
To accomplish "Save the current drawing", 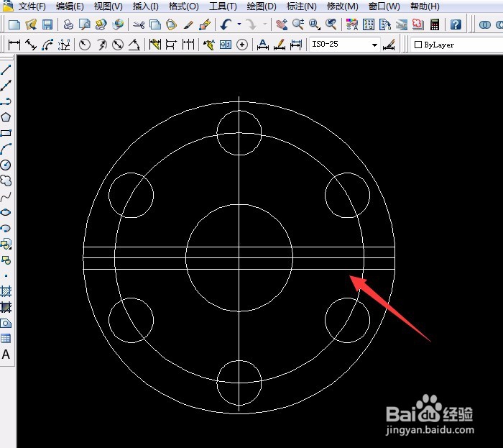I will (47, 24).
